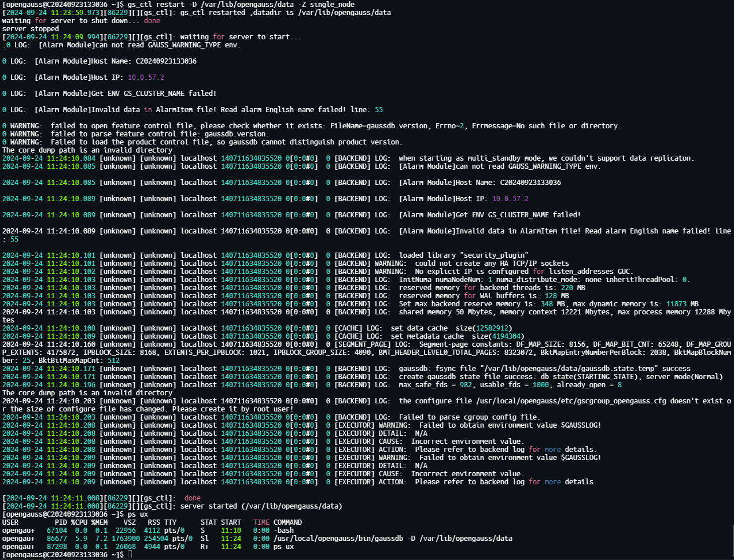Select PID '86677' of the gaussdb process
The image size is (734, 560).
57,538
